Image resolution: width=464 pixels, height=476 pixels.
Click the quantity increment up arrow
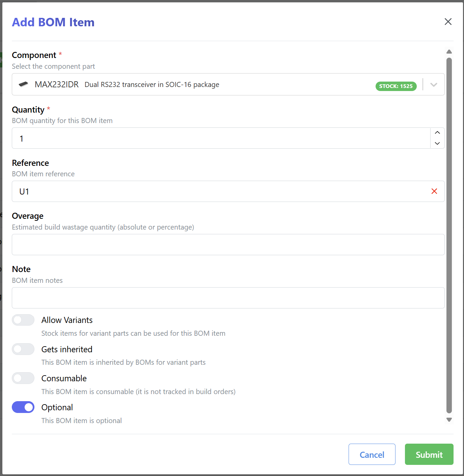437,133
